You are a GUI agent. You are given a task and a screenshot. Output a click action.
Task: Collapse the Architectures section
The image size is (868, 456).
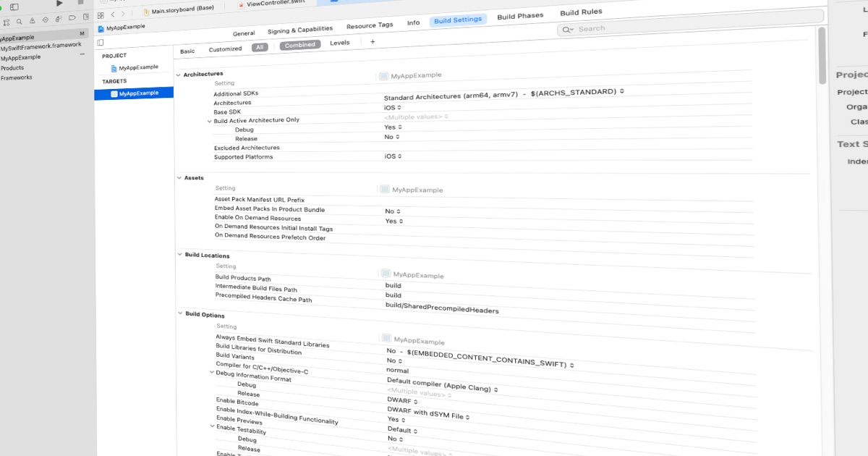click(179, 74)
